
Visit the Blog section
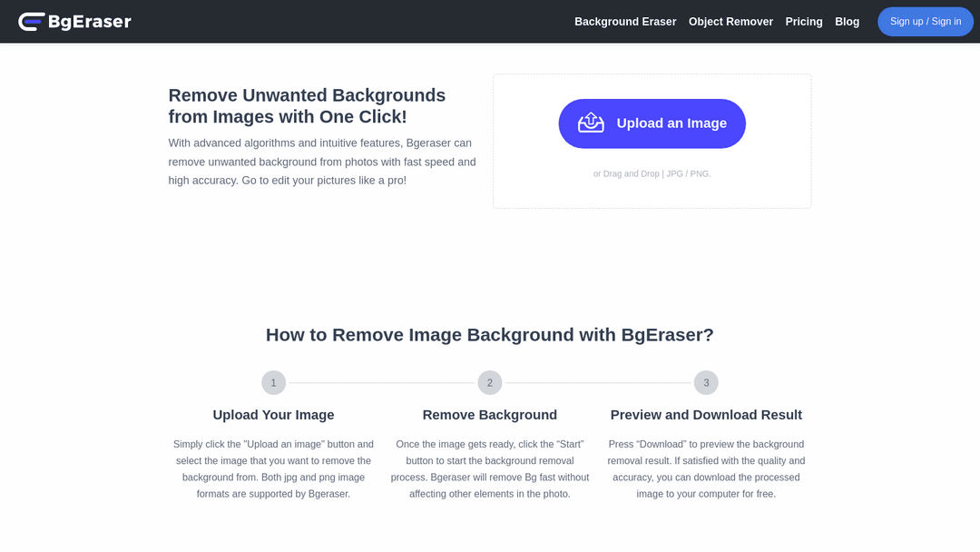tap(847, 21)
